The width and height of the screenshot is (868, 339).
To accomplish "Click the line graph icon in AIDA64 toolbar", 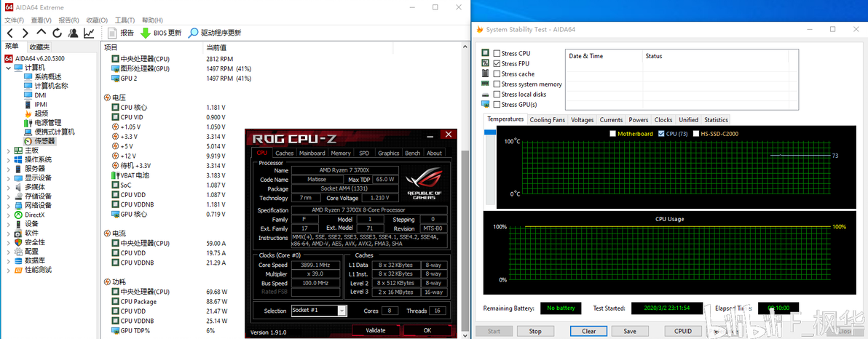I will [x=89, y=33].
